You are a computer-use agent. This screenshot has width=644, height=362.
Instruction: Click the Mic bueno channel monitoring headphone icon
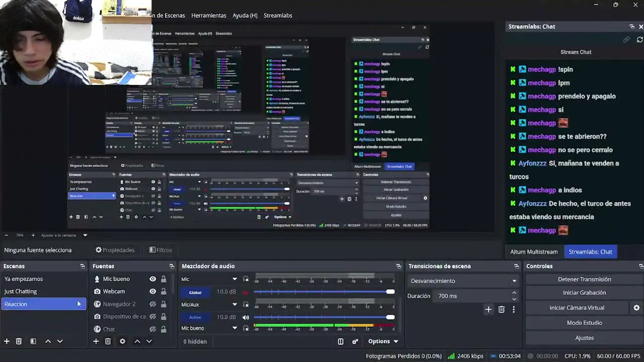click(x=246, y=328)
